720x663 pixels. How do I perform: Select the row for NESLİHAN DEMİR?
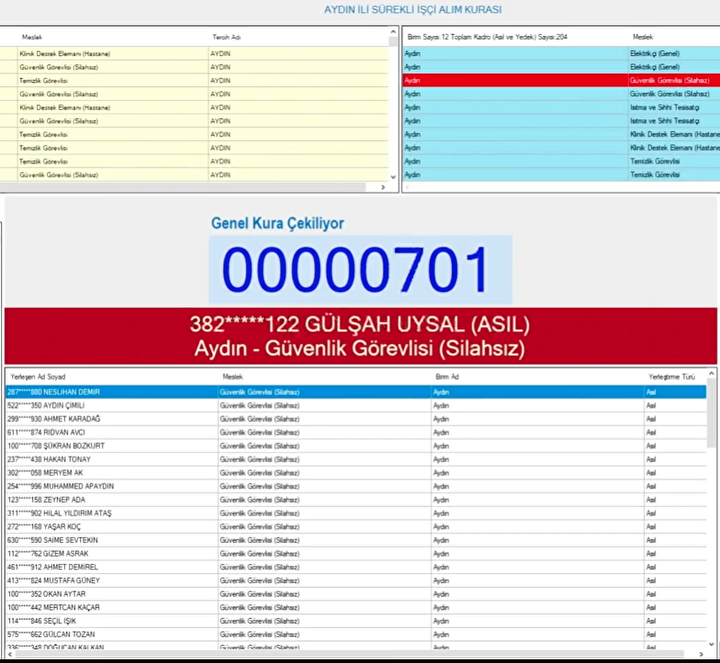click(356, 392)
